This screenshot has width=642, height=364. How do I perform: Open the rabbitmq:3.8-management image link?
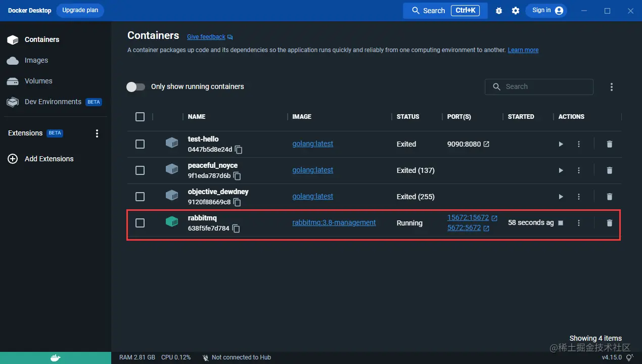334,222
